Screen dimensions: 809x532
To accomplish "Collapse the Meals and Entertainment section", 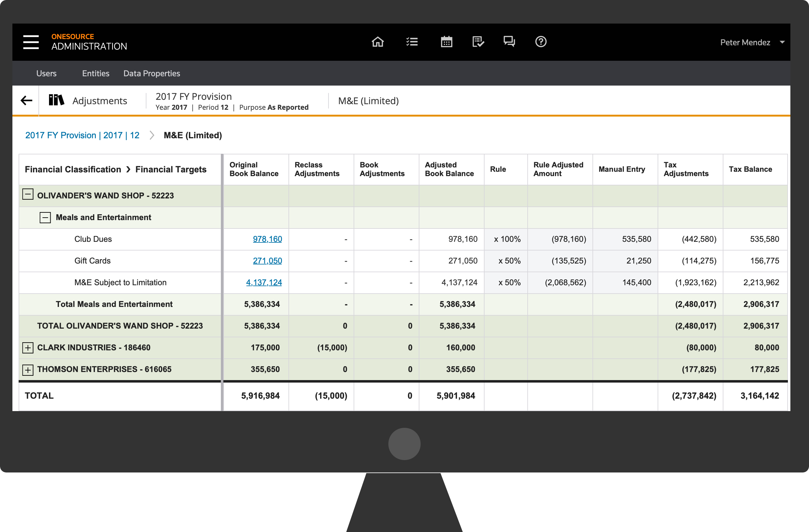I will [45, 217].
